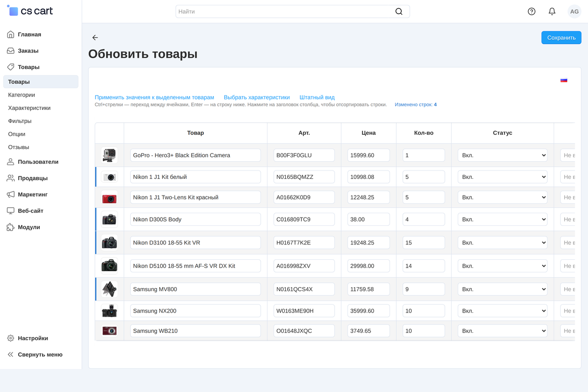The width and height of the screenshot is (588, 392).
Task: Click the Маркетинг megaphone icon
Action: pos(11,195)
